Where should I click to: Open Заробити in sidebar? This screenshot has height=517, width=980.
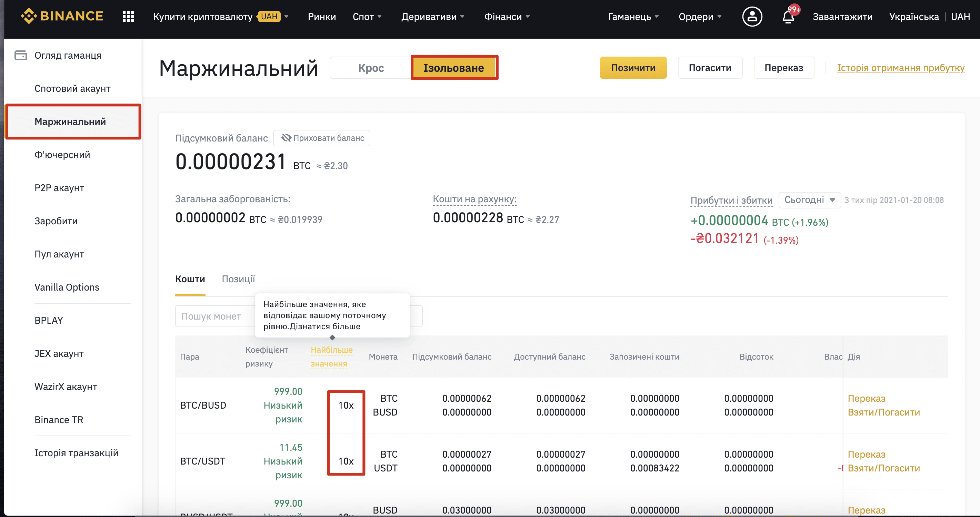(56, 221)
